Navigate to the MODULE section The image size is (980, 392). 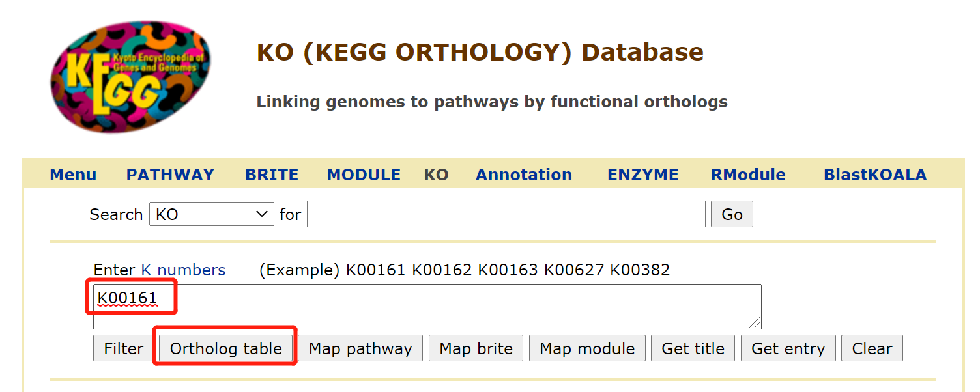(363, 174)
